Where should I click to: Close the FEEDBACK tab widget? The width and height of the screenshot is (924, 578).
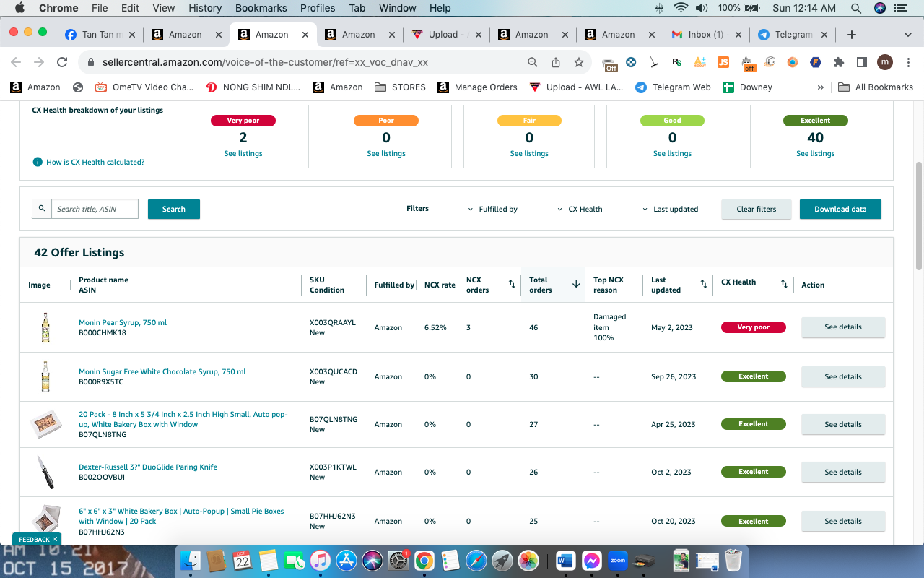[55, 539]
